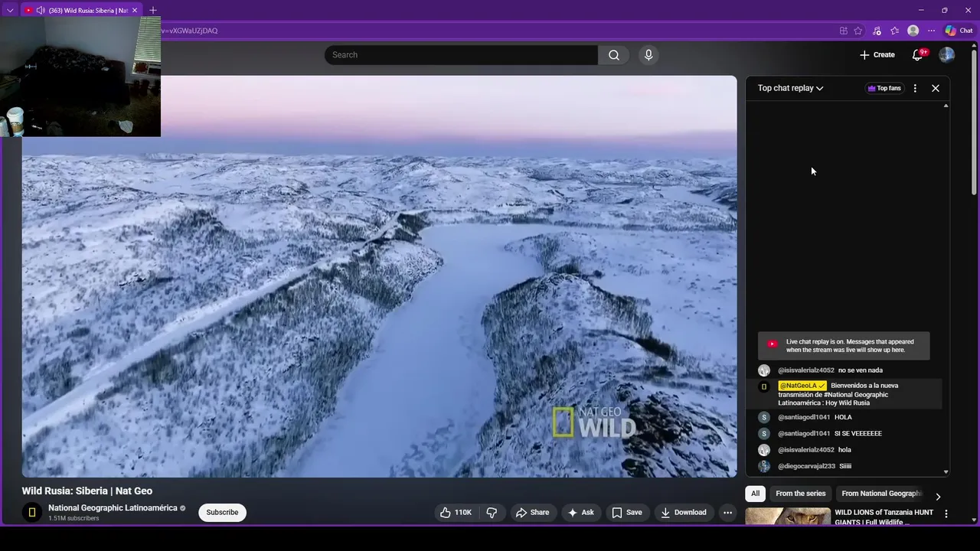Dislike the video with the thumbs-down button
This screenshot has width=980, height=551.
492,513
